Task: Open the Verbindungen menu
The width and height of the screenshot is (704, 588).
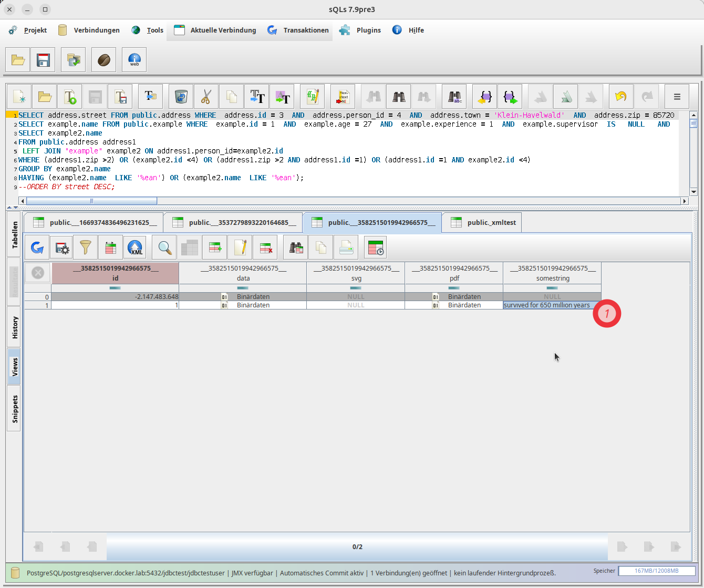Action: pyautogui.click(x=89, y=30)
